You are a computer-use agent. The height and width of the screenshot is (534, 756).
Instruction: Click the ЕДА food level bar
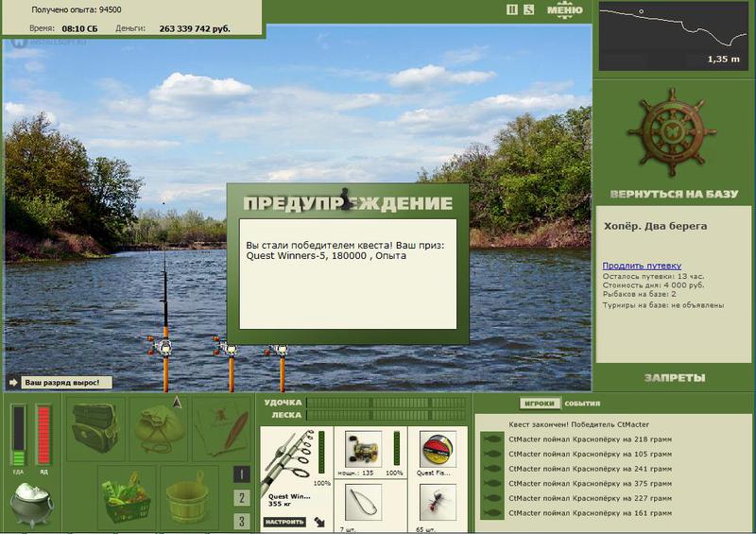click(x=18, y=435)
